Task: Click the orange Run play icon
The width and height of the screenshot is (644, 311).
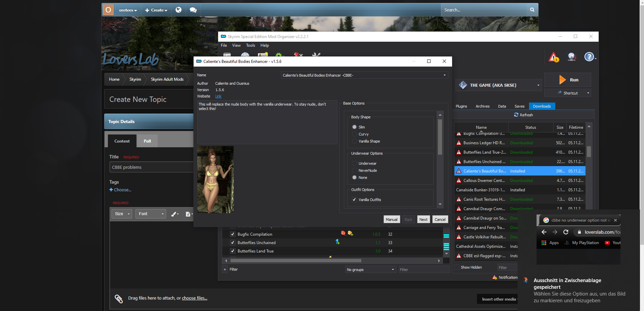Action: coord(562,80)
